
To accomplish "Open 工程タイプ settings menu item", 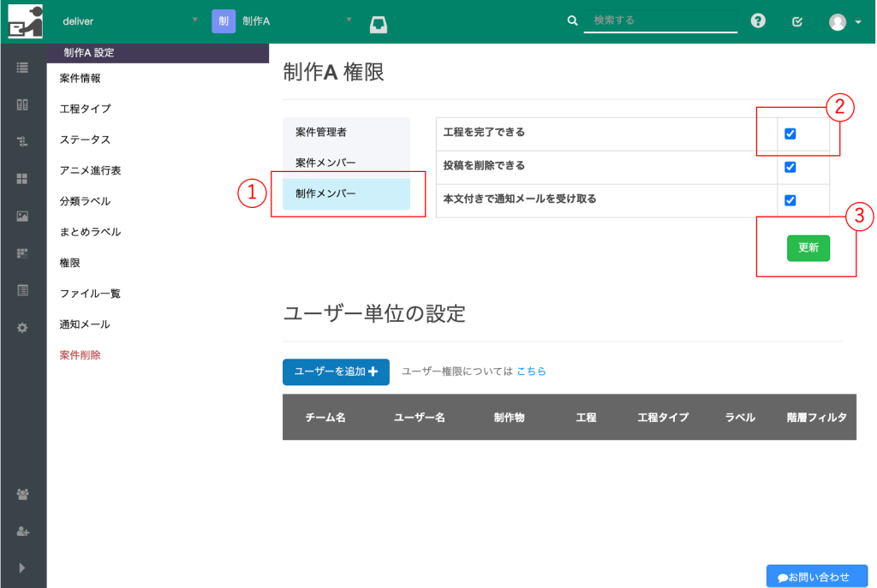I will [85, 109].
